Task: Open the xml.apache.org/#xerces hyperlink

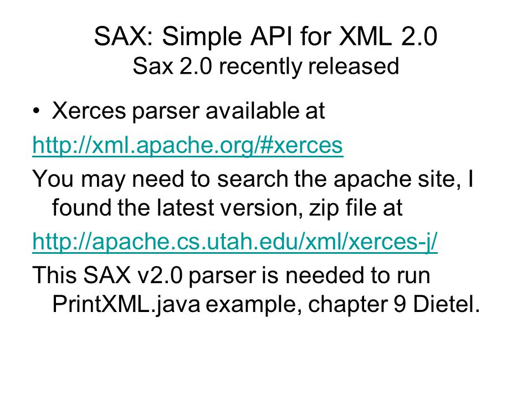Action: tap(188, 145)
